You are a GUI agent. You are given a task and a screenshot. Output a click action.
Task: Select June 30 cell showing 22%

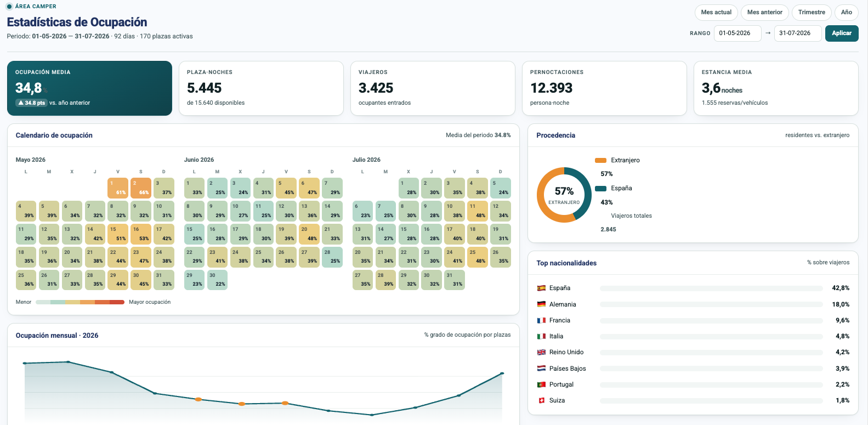click(x=217, y=280)
